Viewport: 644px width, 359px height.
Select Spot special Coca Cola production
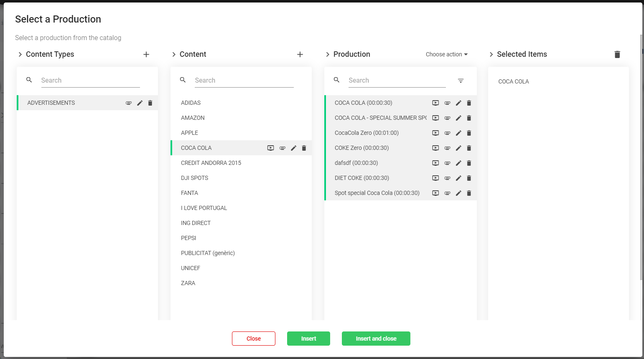[377, 193]
